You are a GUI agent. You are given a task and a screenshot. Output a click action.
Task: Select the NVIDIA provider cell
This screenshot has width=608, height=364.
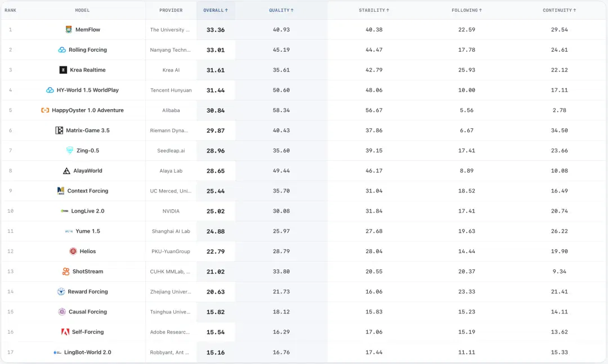click(x=171, y=211)
